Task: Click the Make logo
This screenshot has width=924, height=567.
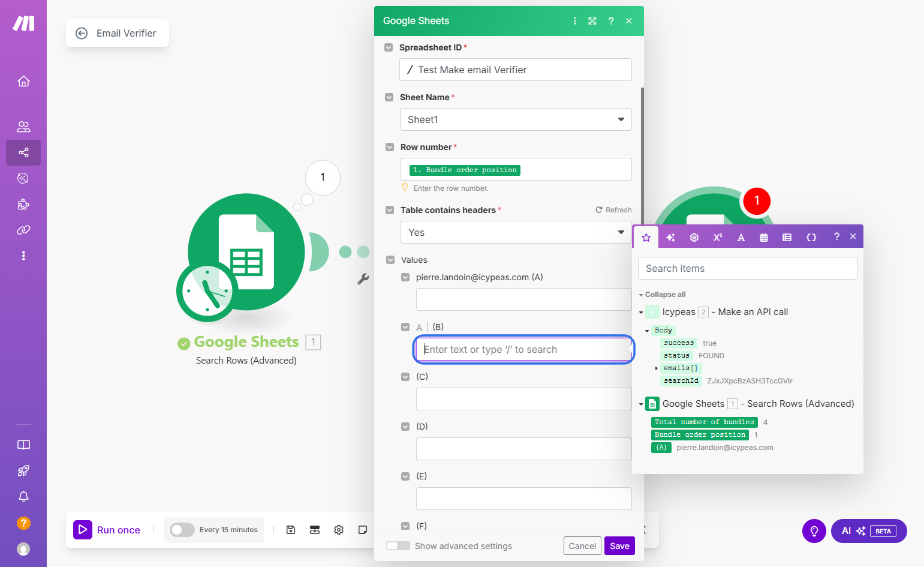Action: 23,23
